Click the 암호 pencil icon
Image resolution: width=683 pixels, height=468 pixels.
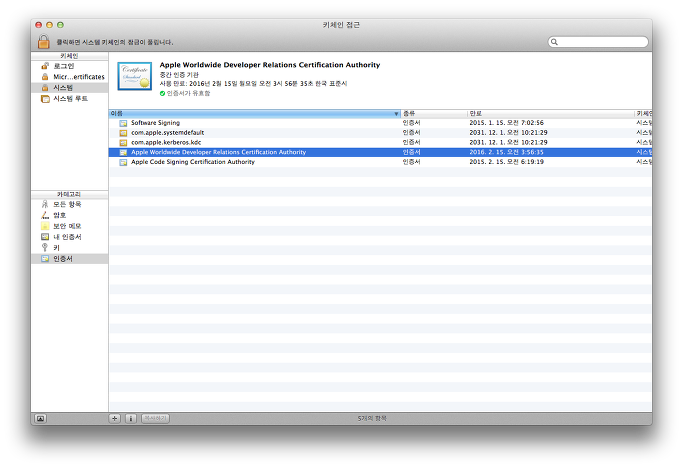tap(45, 215)
